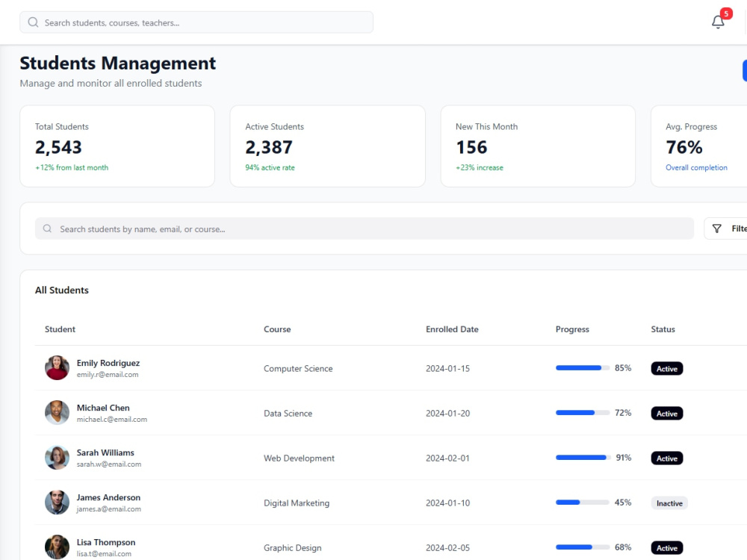This screenshot has width=747, height=560.
Task: Click James Anderson's avatar
Action: coord(58,502)
